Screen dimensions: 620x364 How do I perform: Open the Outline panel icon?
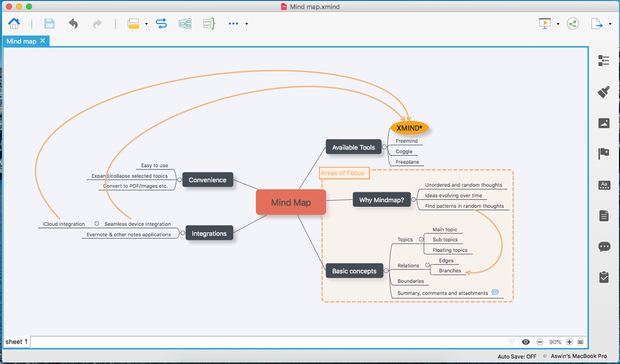click(x=604, y=61)
